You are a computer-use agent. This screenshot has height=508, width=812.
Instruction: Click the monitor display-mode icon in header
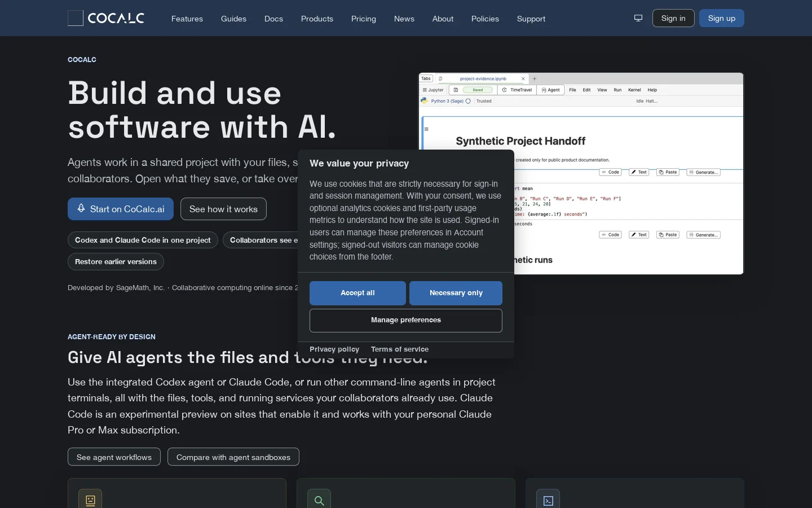638,18
